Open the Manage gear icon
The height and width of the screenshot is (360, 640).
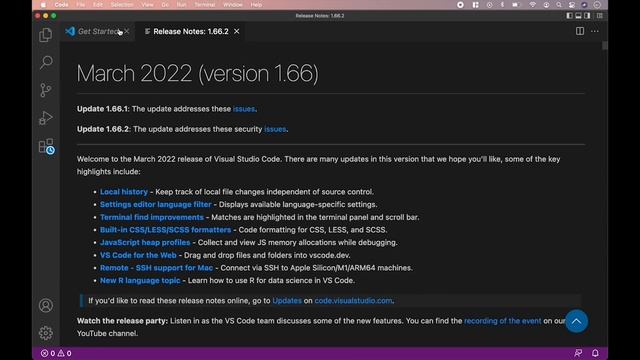pyautogui.click(x=46, y=333)
